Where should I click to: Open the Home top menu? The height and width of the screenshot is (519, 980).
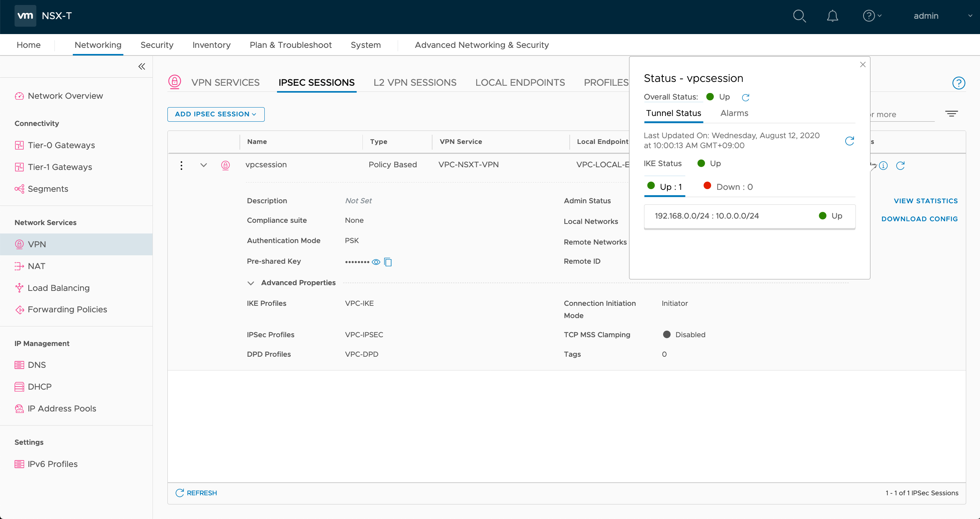[x=29, y=45]
